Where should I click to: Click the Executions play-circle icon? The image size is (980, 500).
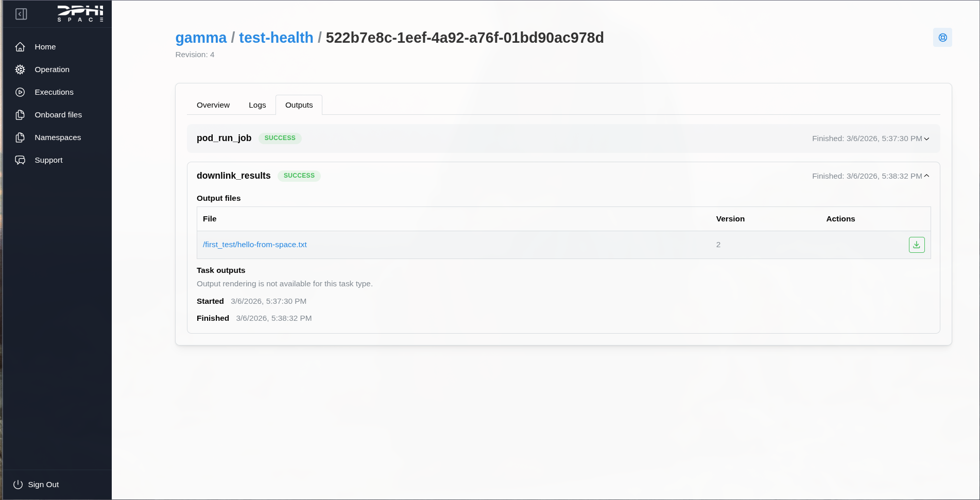[x=20, y=92]
